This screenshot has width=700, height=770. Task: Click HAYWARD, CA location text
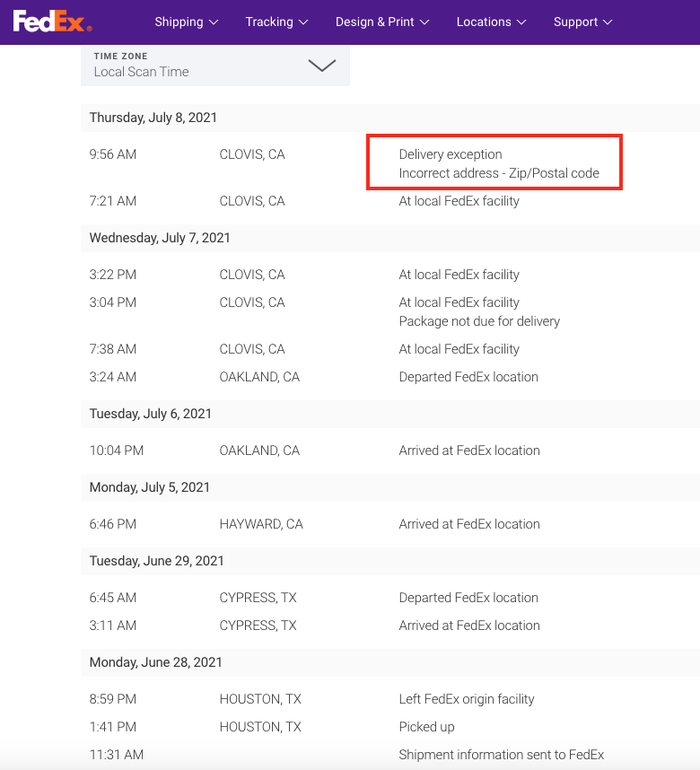point(261,524)
